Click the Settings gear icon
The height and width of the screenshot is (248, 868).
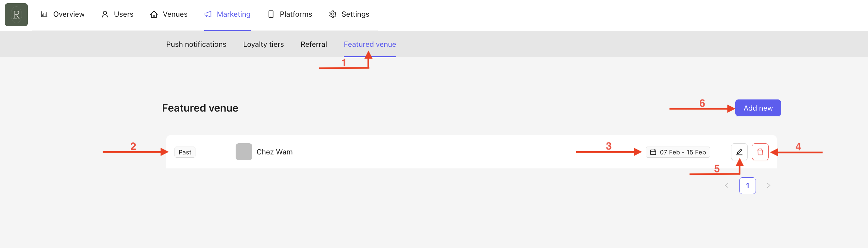(x=333, y=14)
